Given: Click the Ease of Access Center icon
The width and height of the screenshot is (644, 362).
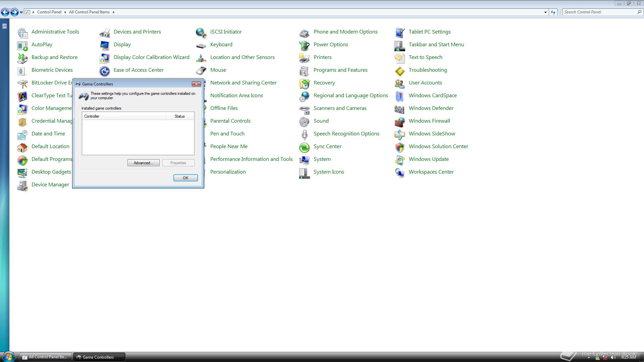Looking at the screenshot, I should (x=105, y=71).
